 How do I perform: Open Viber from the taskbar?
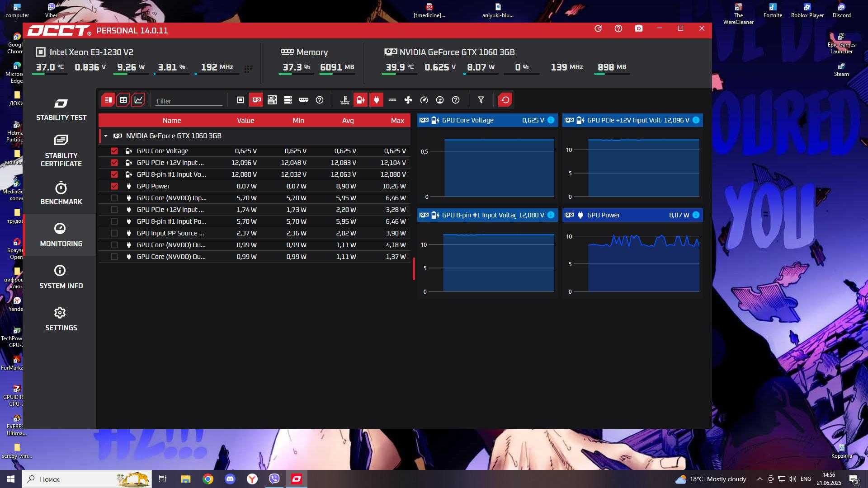coord(274,479)
